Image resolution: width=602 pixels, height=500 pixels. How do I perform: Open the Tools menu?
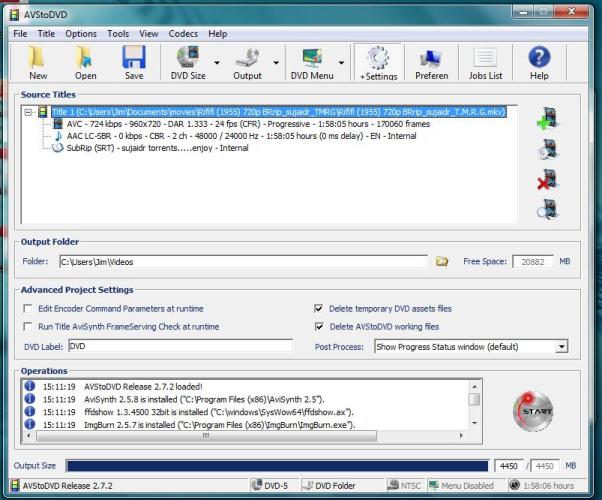118,34
